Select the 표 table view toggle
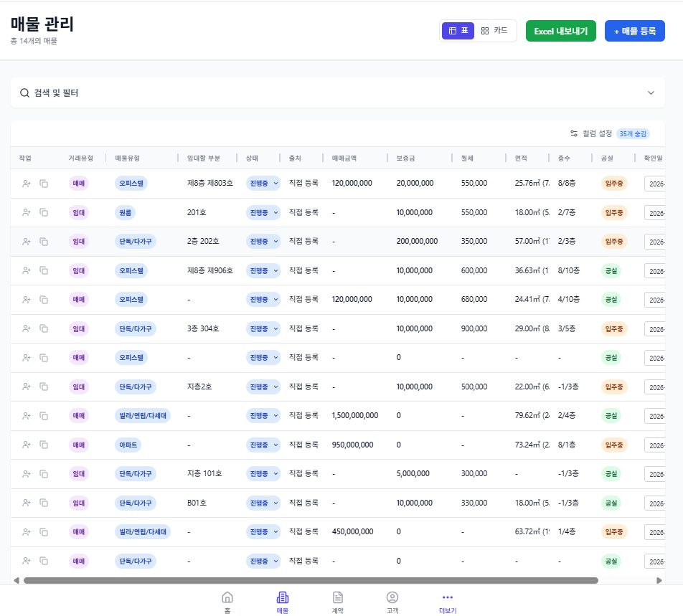Viewport: 683px width, 616px height. [x=458, y=31]
